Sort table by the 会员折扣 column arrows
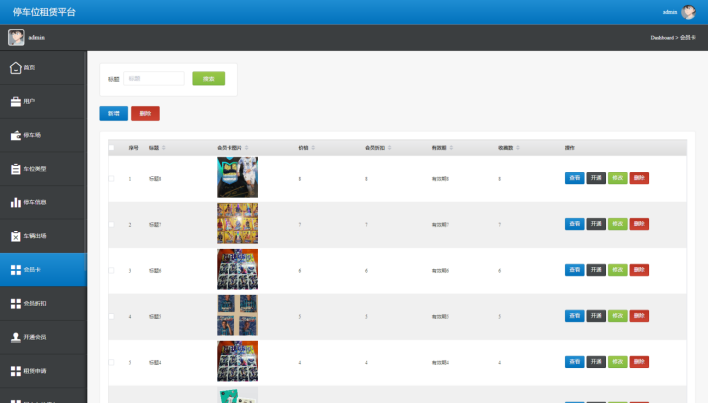This screenshot has width=709, height=403. [389, 148]
